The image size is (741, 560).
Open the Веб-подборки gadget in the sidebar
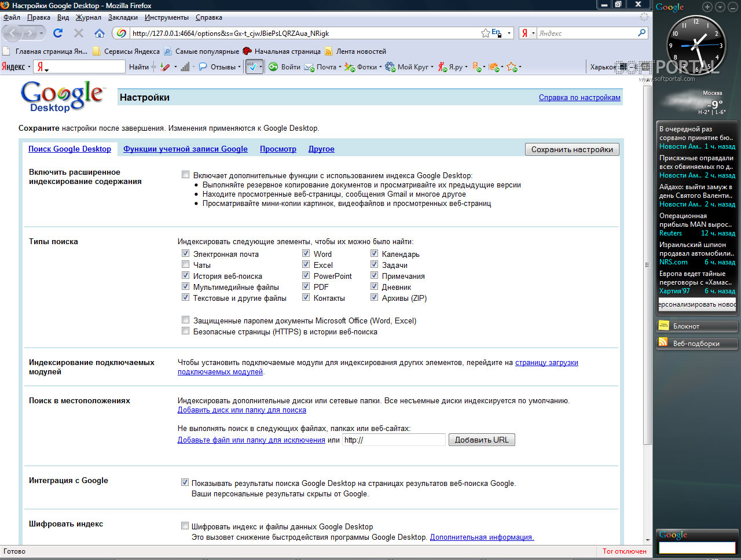click(x=697, y=343)
